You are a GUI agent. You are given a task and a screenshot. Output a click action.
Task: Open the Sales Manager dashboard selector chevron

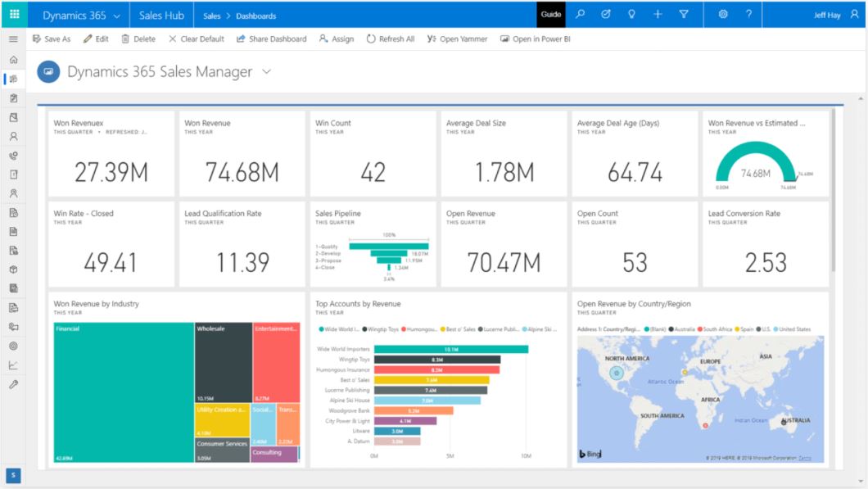click(x=267, y=71)
